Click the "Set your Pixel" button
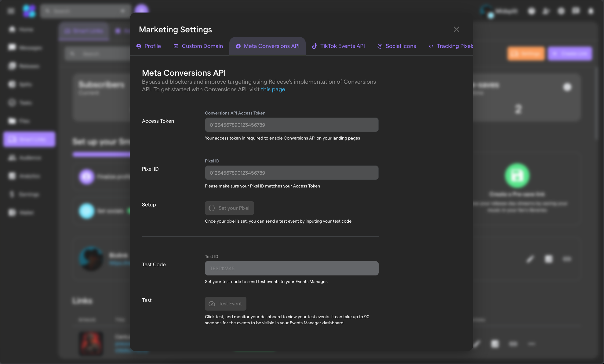 pos(229,208)
